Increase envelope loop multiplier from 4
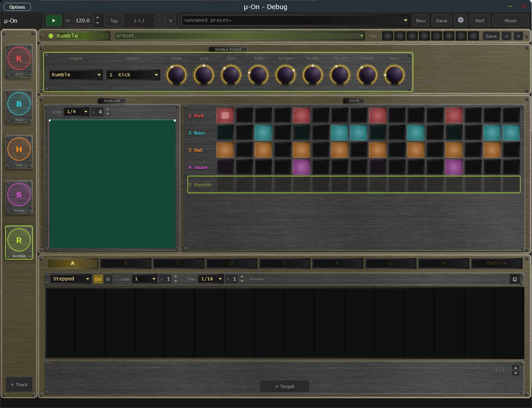Image resolution: width=532 pixels, height=408 pixels. pos(108,109)
